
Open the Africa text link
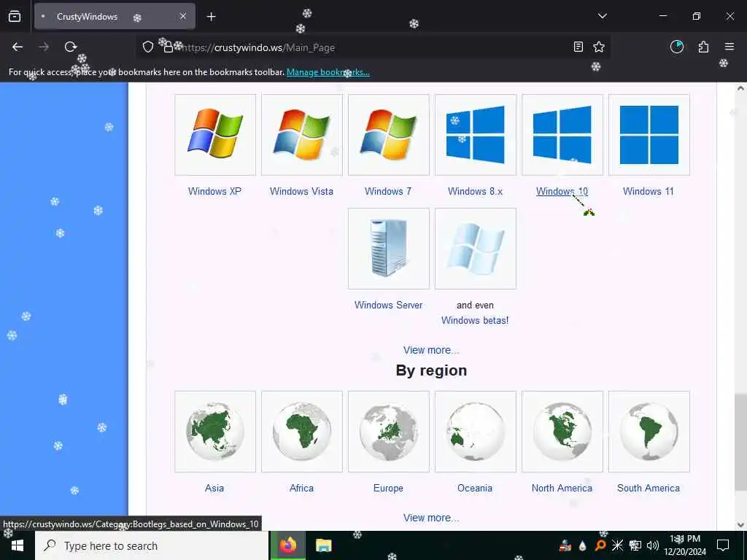[x=301, y=488]
